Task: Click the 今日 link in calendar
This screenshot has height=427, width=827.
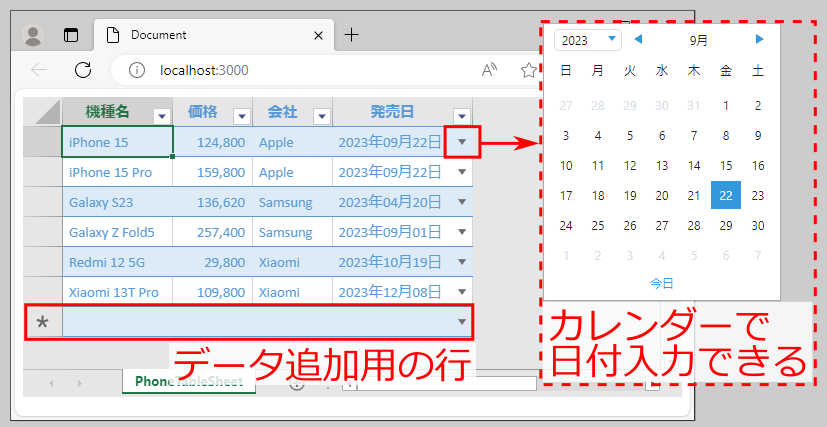Action: pyautogui.click(x=661, y=284)
